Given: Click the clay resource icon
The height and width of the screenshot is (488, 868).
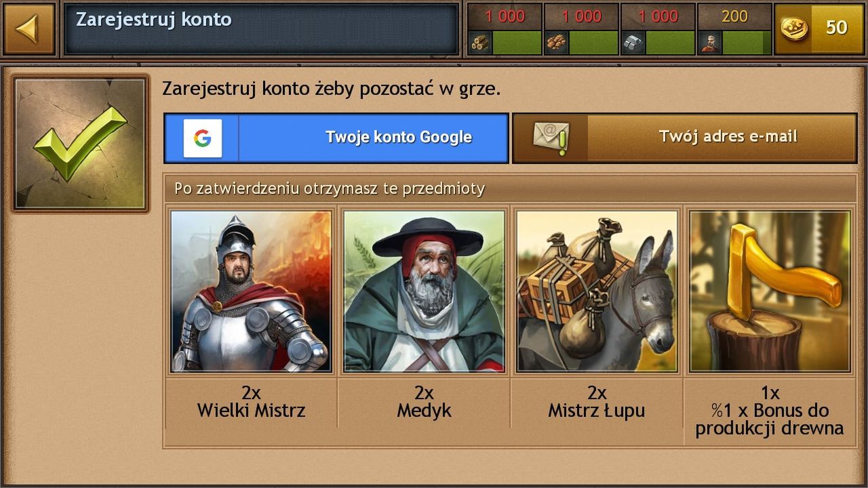Looking at the screenshot, I should [557, 43].
